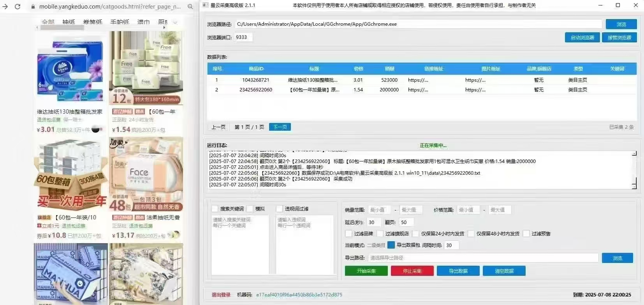This screenshot has width=644, height=305.
Task: Switch to the 卷筒纸 category tab
Action: pyautogui.click(x=93, y=22)
